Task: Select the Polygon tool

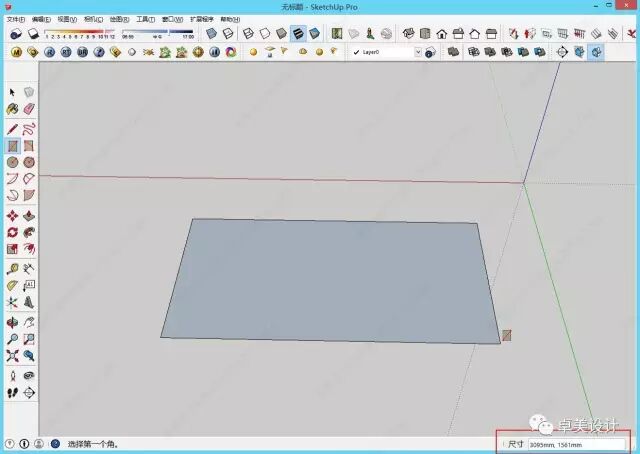Action: pyautogui.click(x=29, y=162)
